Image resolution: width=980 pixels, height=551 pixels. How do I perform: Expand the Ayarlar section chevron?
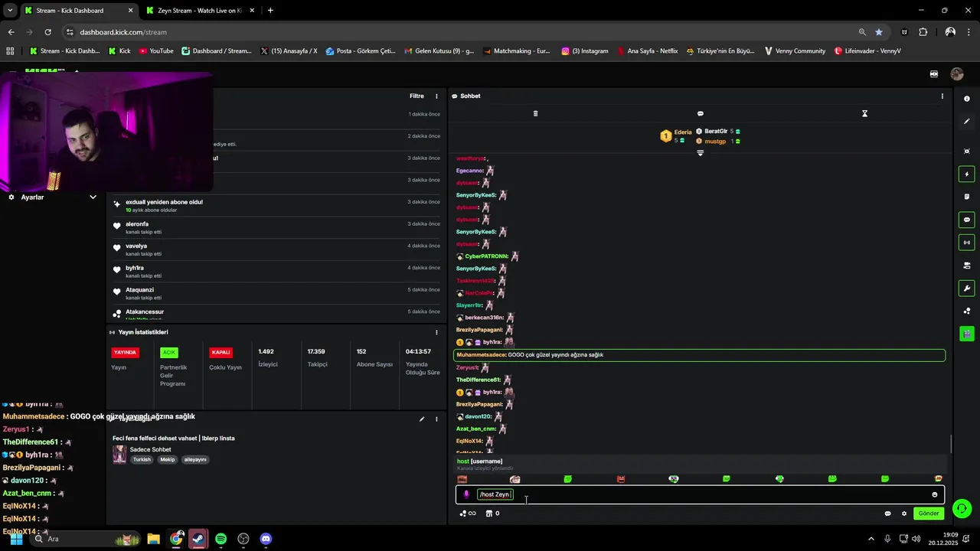coord(93,197)
